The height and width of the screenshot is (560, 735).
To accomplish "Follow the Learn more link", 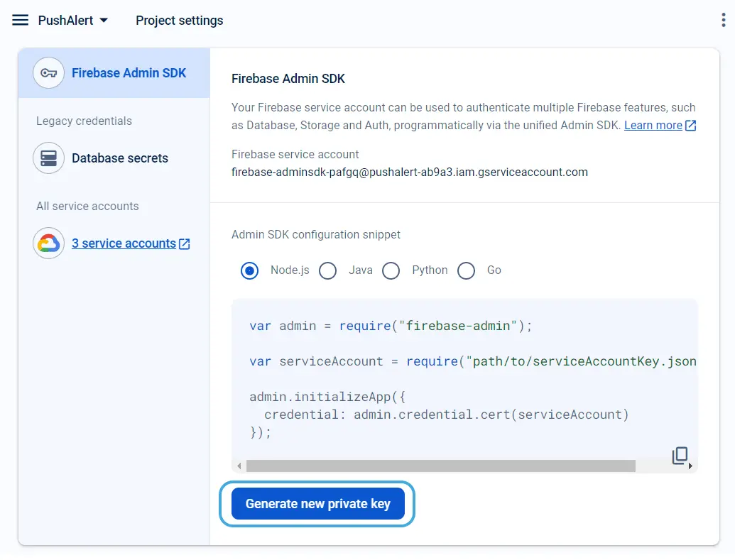I will tap(653, 125).
